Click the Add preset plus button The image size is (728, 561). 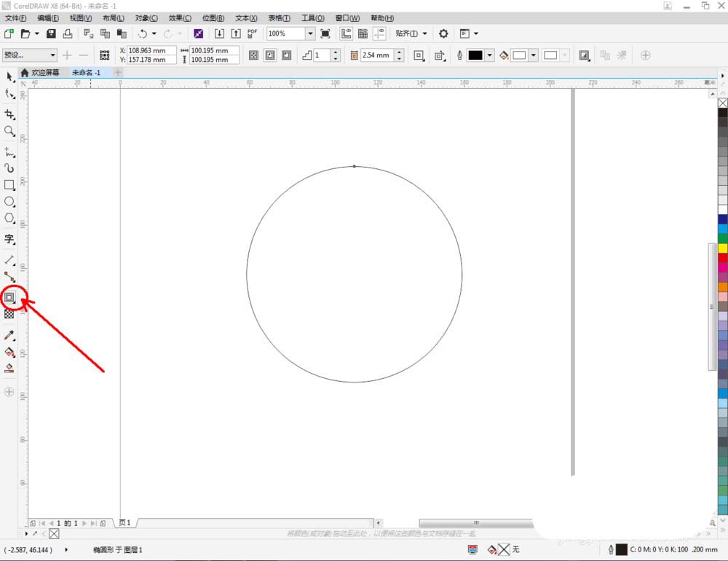pos(67,55)
